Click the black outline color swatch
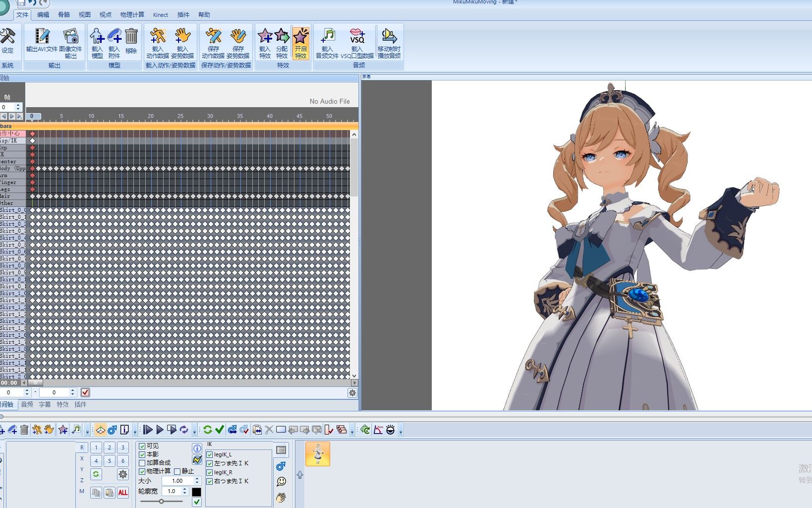812x508 pixels. 197,492
